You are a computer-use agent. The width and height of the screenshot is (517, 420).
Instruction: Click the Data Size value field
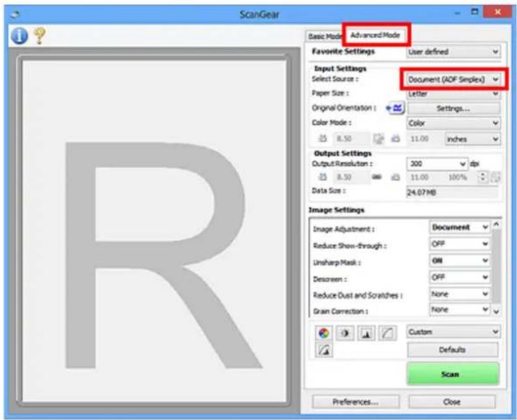coord(452,192)
